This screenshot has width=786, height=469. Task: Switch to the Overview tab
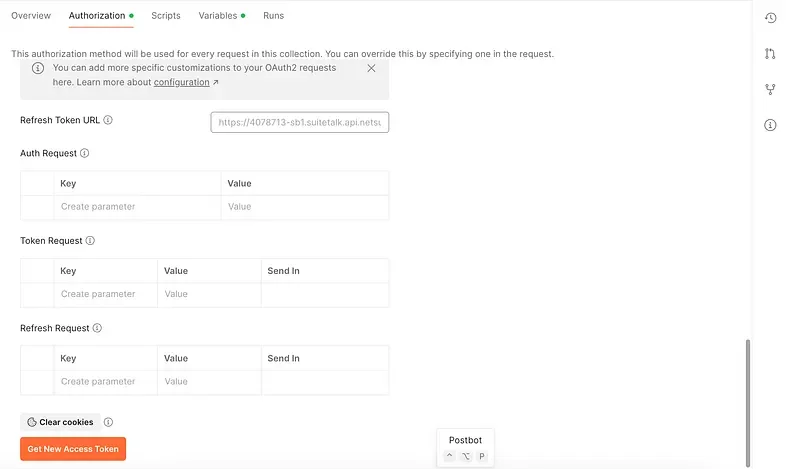click(x=31, y=16)
